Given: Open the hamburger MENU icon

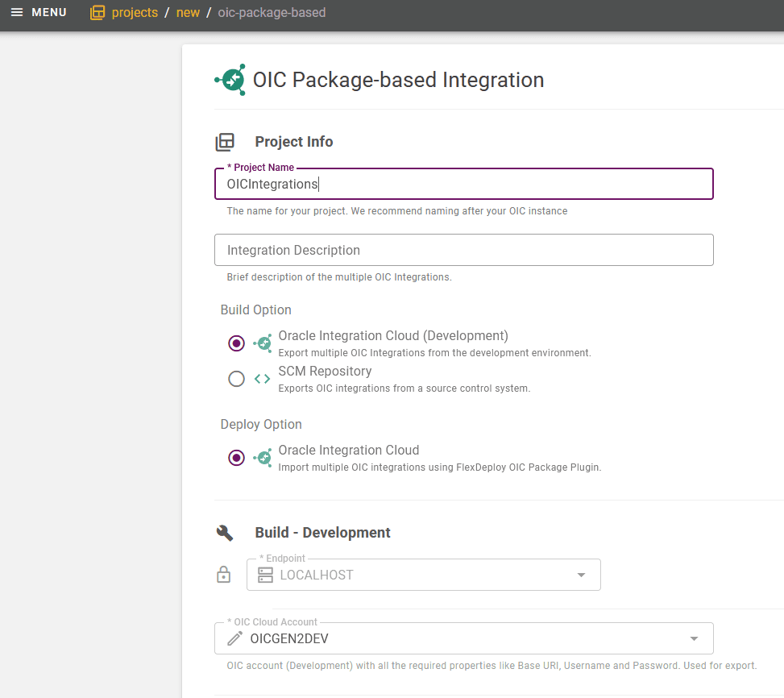Looking at the screenshot, I should [16, 13].
